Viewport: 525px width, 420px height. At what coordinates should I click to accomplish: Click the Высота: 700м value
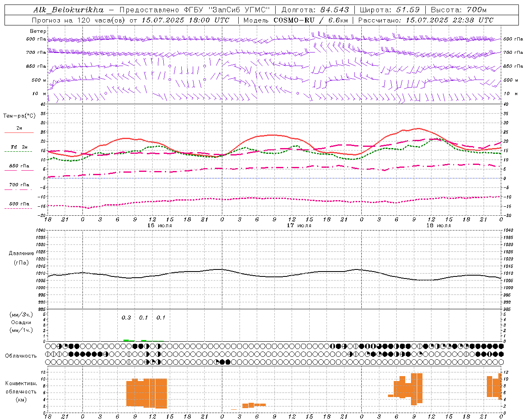click(459, 10)
